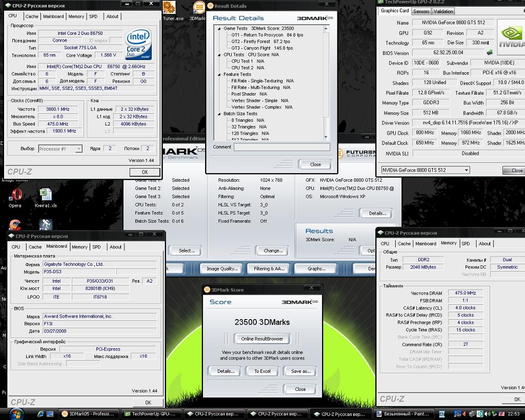Image resolution: width=525 pixels, height=420 pixels.
Task: Click the BIOS save chip icon in GPU-Z
Action: 490,52
